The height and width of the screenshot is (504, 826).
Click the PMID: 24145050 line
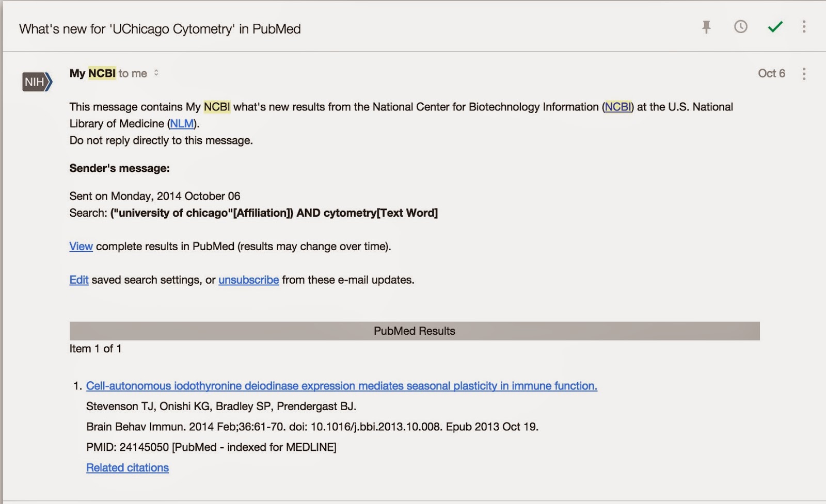[x=211, y=447]
